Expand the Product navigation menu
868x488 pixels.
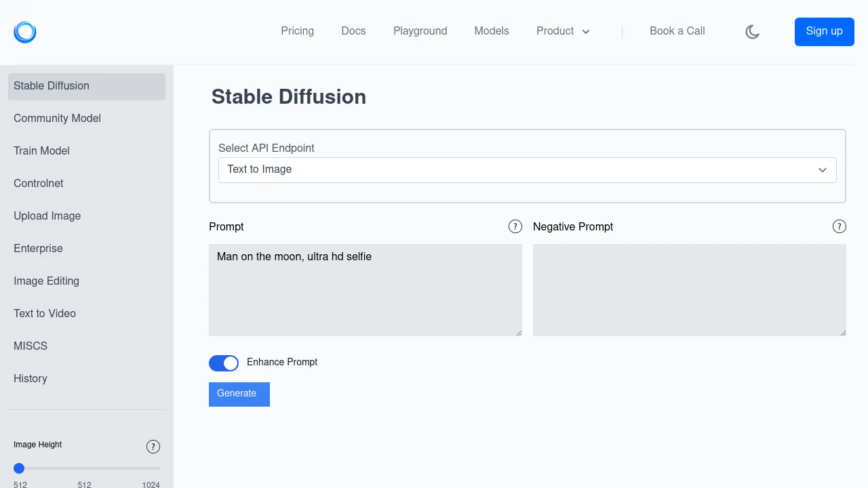click(x=563, y=31)
